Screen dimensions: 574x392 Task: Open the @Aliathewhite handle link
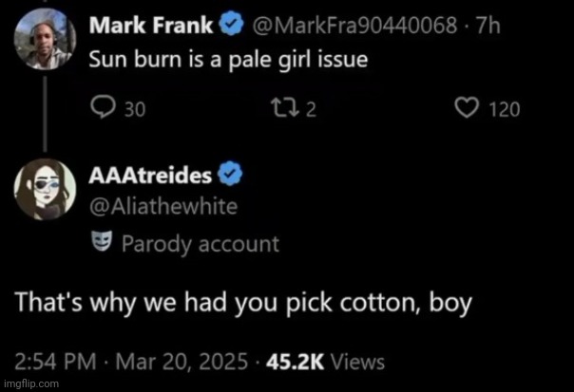(163, 204)
